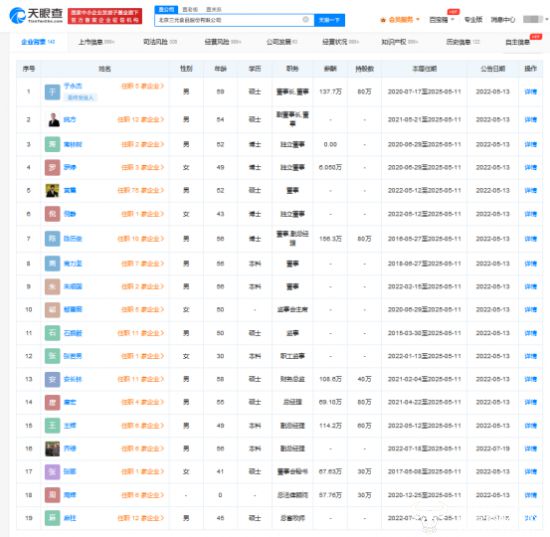Open the blue 于 avatar in row 1
The width and height of the screenshot is (550, 537).
pyautogui.click(x=52, y=92)
